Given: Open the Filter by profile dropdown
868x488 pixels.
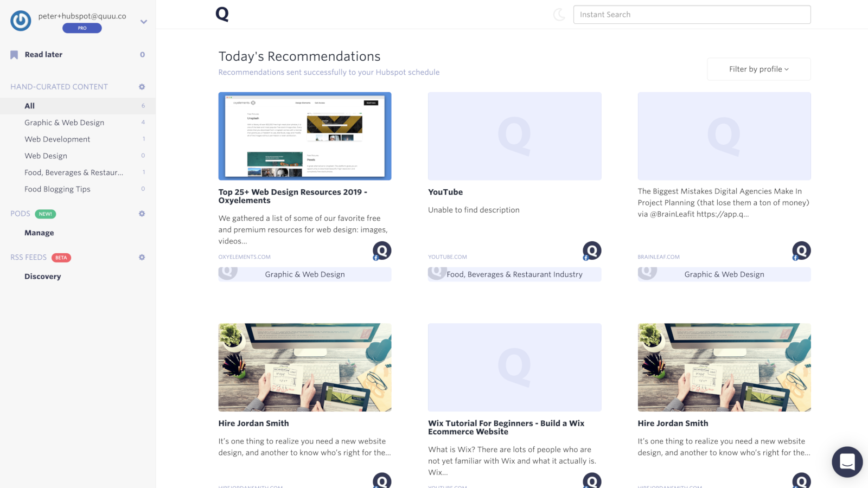Looking at the screenshot, I should (758, 69).
